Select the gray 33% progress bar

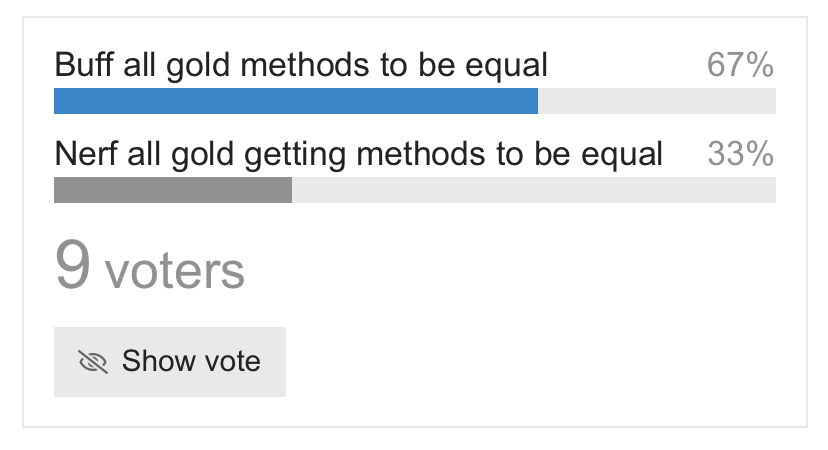click(x=173, y=190)
